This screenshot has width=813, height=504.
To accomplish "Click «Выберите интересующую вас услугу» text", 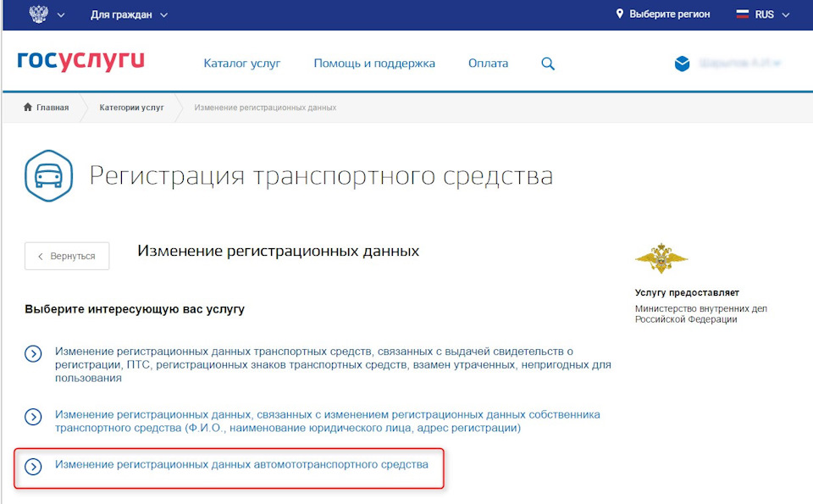I will pos(135,309).
